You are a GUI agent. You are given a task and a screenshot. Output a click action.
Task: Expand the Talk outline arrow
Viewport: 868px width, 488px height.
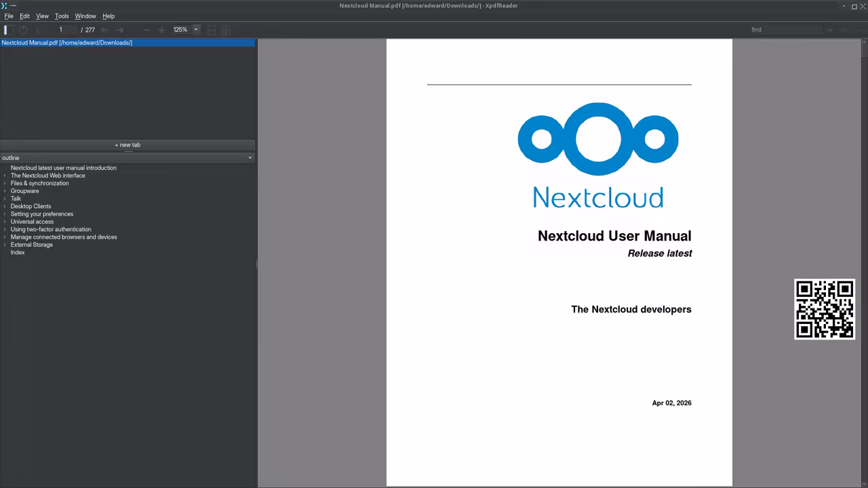pos(5,199)
